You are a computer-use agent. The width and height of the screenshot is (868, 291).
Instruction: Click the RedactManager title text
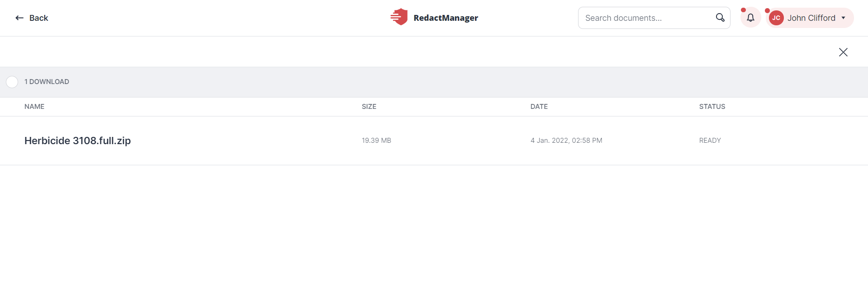446,18
